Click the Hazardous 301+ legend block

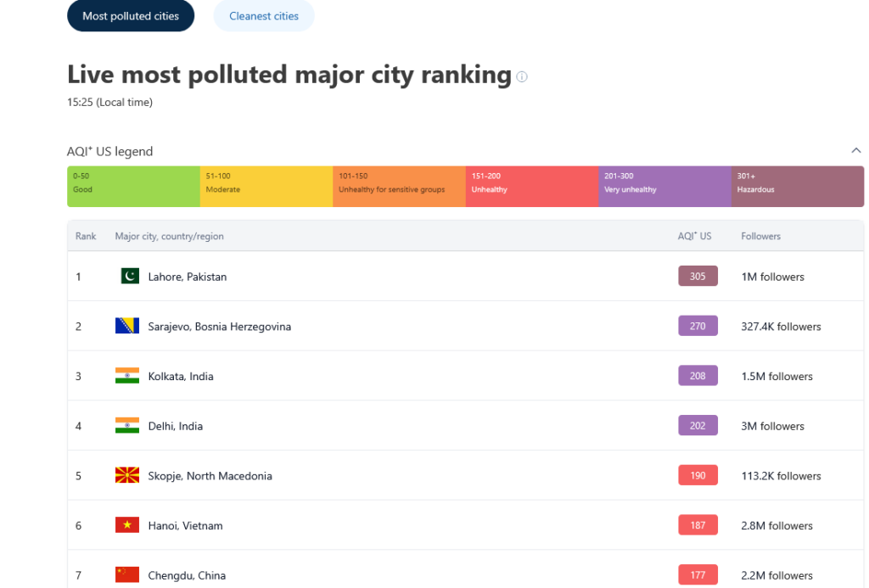point(797,187)
